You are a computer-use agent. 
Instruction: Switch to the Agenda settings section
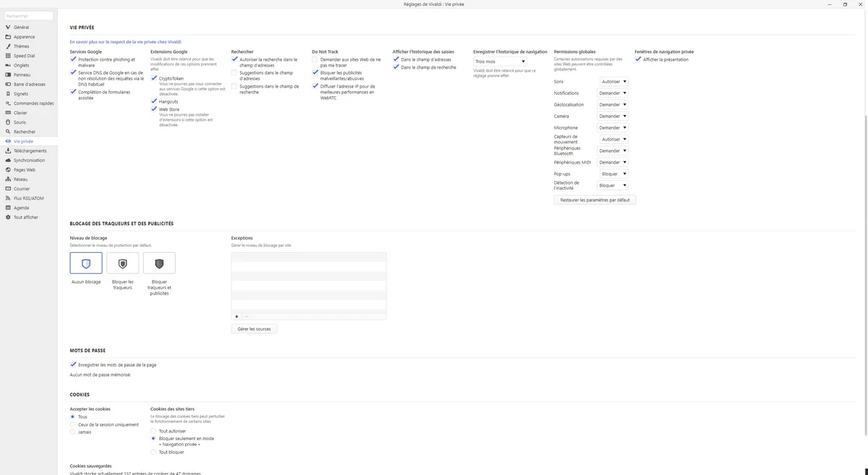[22, 208]
